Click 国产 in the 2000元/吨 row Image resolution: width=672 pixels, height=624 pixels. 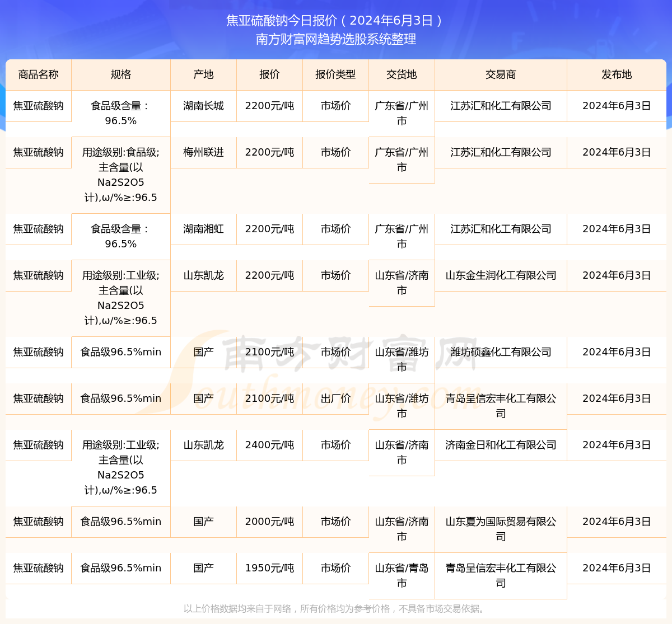click(x=203, y=522)
